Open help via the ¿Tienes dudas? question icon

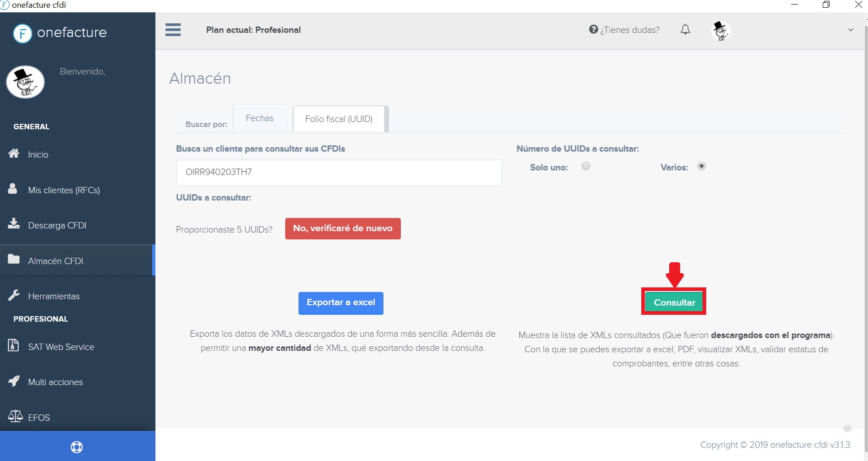pos(593,29)
